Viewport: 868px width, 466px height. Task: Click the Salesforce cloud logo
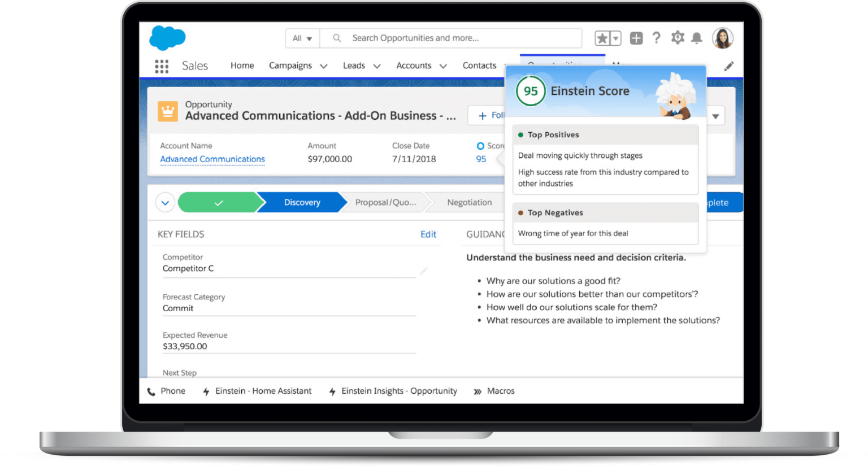tap(167, 38)
